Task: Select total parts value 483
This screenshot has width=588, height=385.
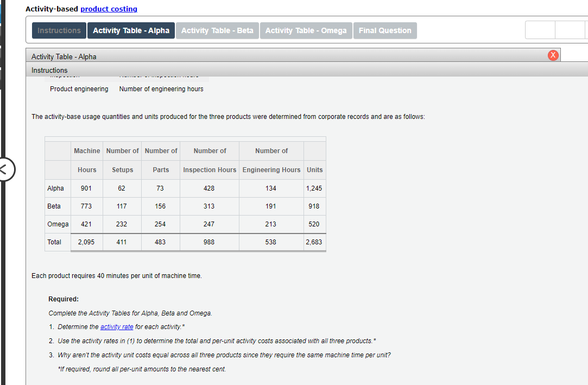Action: pyautogui.click(x=160, y=242)
